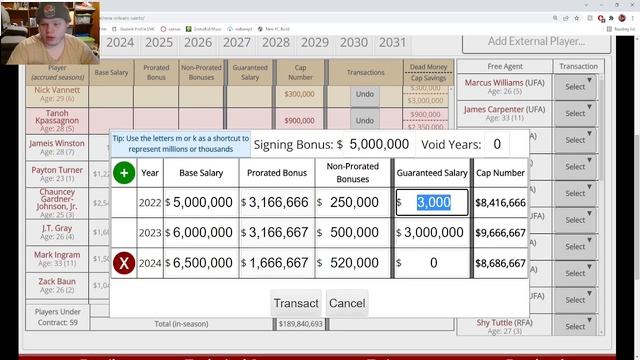This screenshot has width=640, height=360.
Task: Switch to the 2025 year tab
Action: click(x=159, y=42)
